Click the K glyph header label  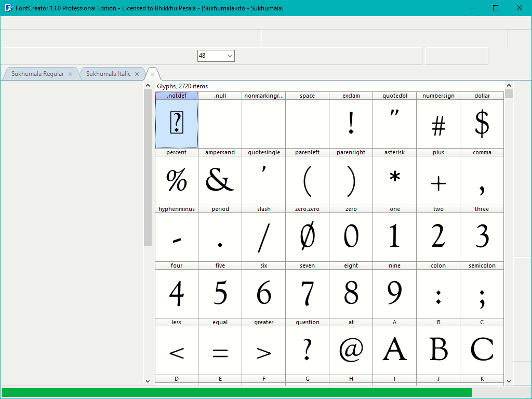[482, 379]
